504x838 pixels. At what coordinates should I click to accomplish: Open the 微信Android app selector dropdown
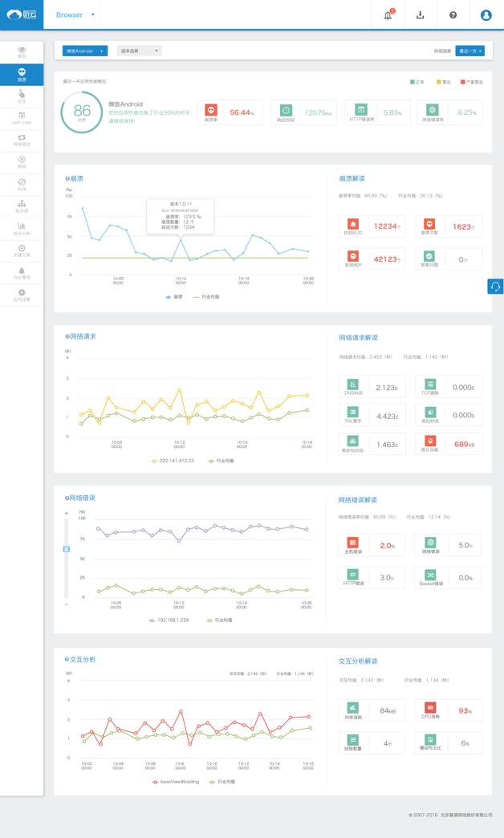tap(84, 51)
